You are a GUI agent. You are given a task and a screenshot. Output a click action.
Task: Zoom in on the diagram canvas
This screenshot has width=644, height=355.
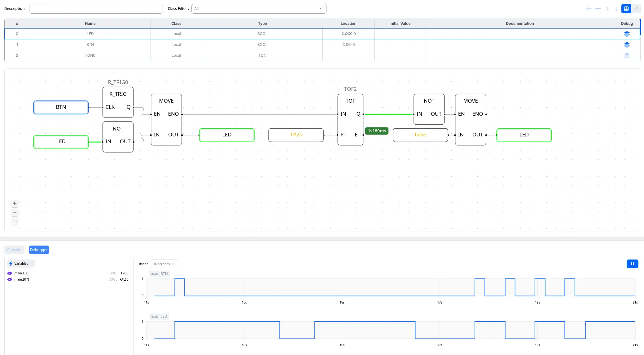[15, 203]
